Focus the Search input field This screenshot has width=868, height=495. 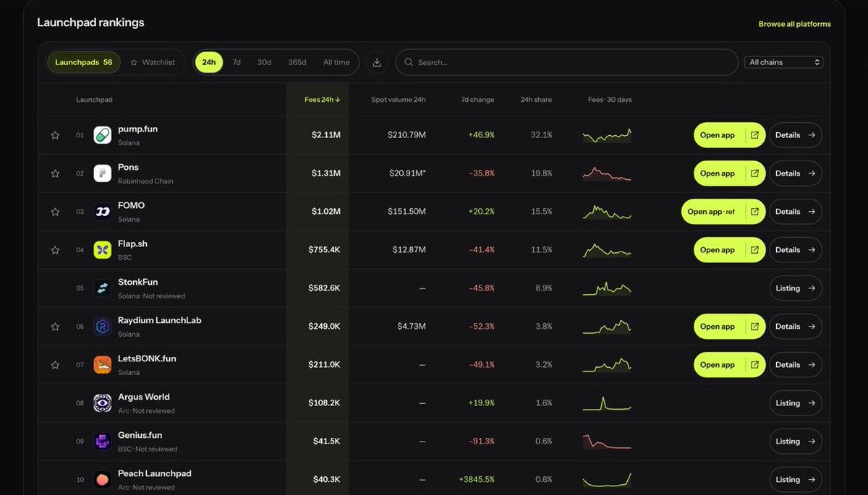click(566, 62)
